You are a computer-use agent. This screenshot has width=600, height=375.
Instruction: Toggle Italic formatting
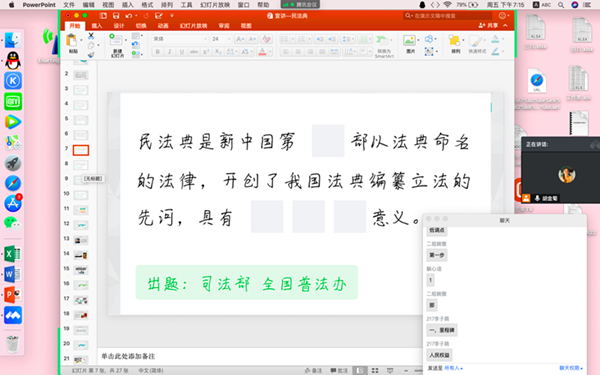[170, 52]
